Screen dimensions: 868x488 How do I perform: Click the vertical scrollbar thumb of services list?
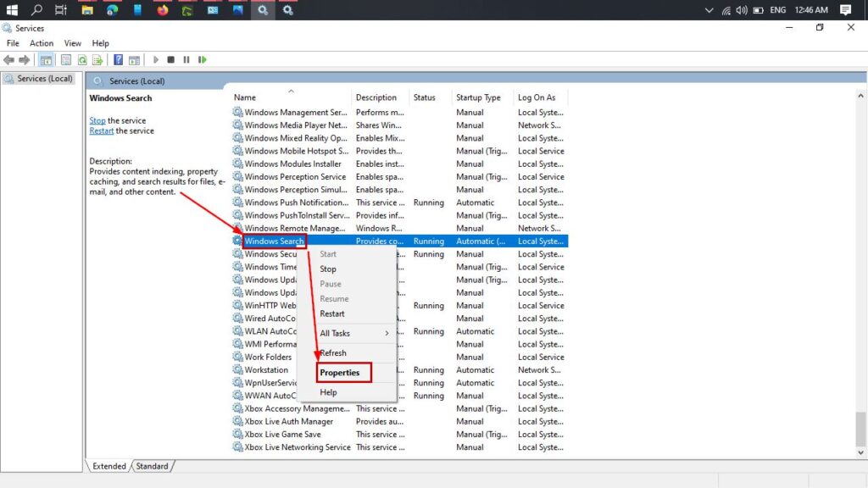click(x=860, y=428)
